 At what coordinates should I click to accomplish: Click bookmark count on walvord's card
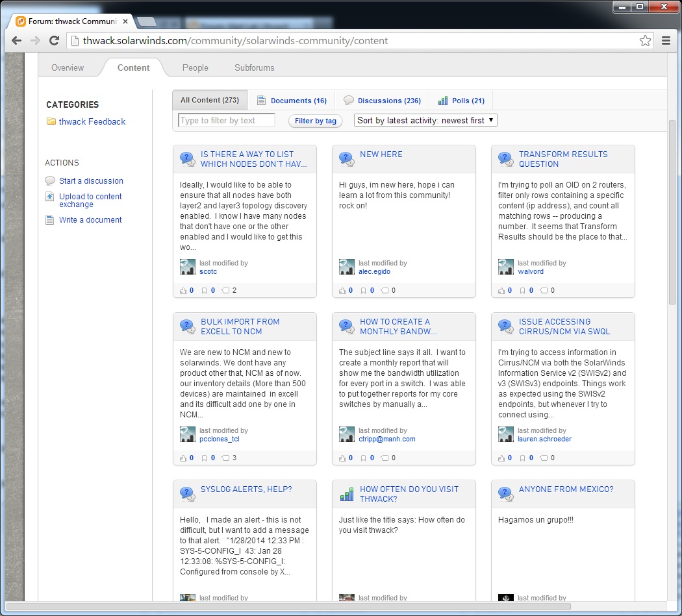pos(531,291)
